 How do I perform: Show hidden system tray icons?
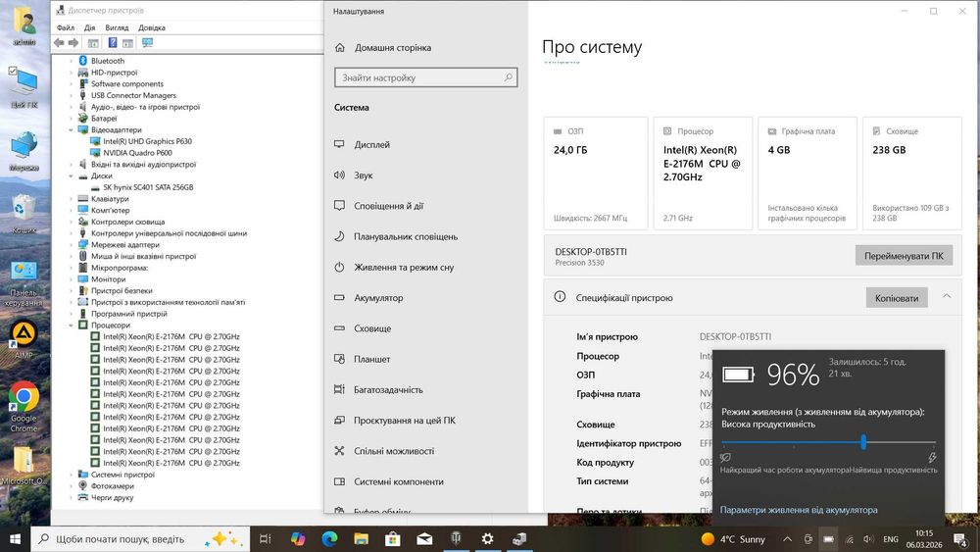(788, 539)
